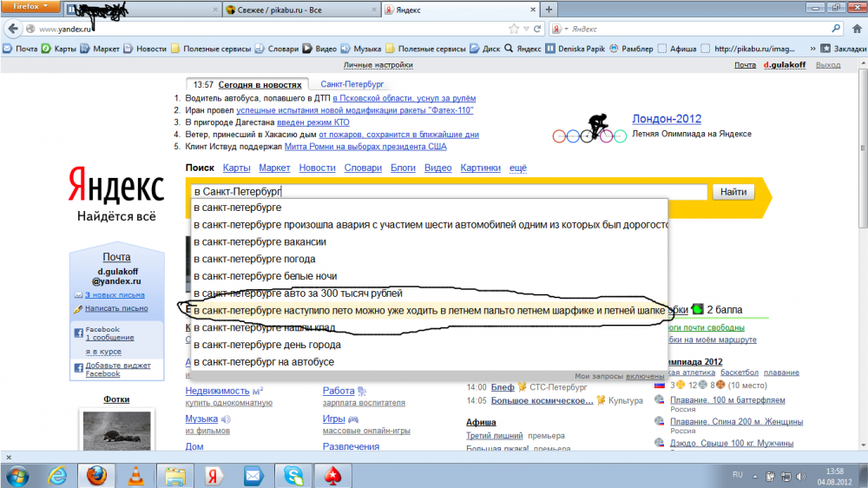Open the Работа link
868x488 pixels.
[x=339, y=391]
